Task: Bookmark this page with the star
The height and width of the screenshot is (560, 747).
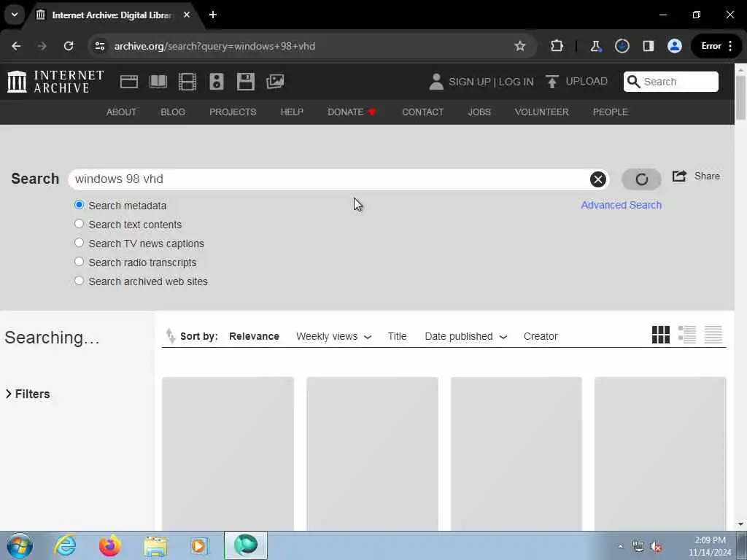Action: click(519, 46)
